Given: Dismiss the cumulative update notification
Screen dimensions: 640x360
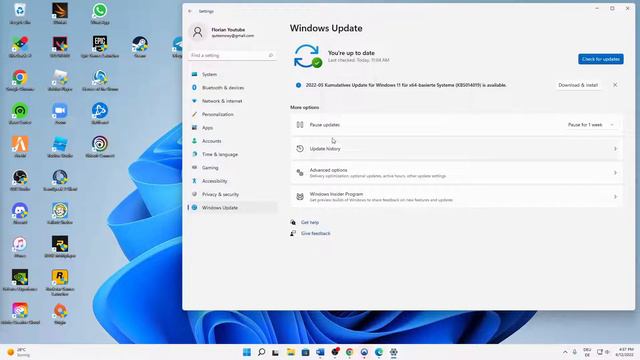Looking at the screenshot, I should click(x=615, y=85).
